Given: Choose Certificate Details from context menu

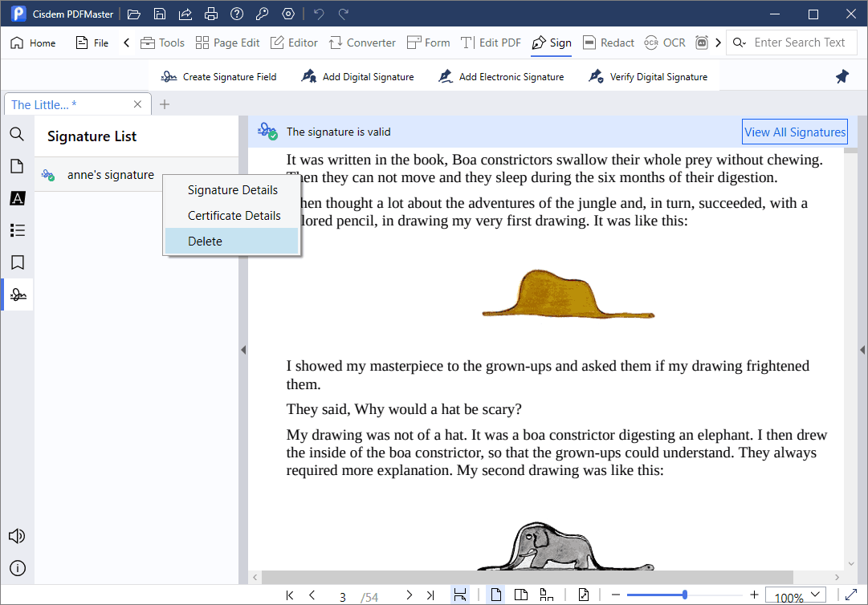Looking at the screenshot, I should pos(233,216).
